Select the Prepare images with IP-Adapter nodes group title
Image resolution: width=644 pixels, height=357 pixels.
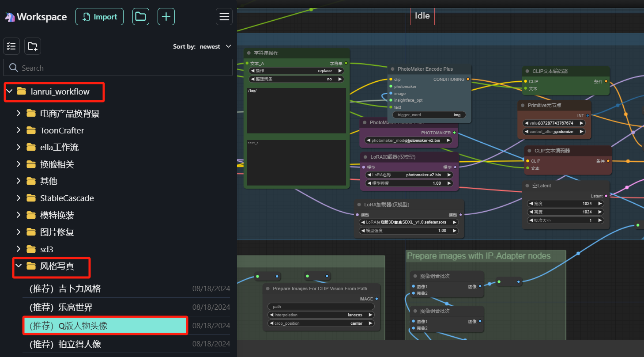click(479, 256)
